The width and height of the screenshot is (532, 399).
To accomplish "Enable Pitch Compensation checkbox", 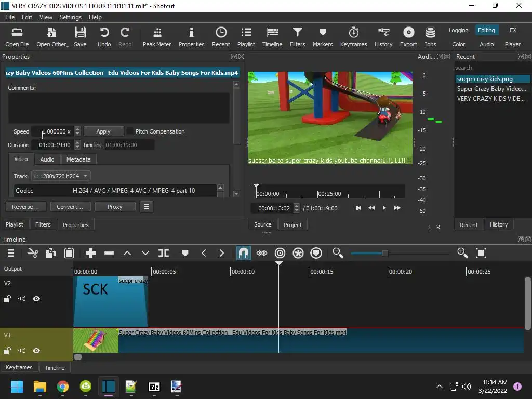I will click(x=130, y=131).
